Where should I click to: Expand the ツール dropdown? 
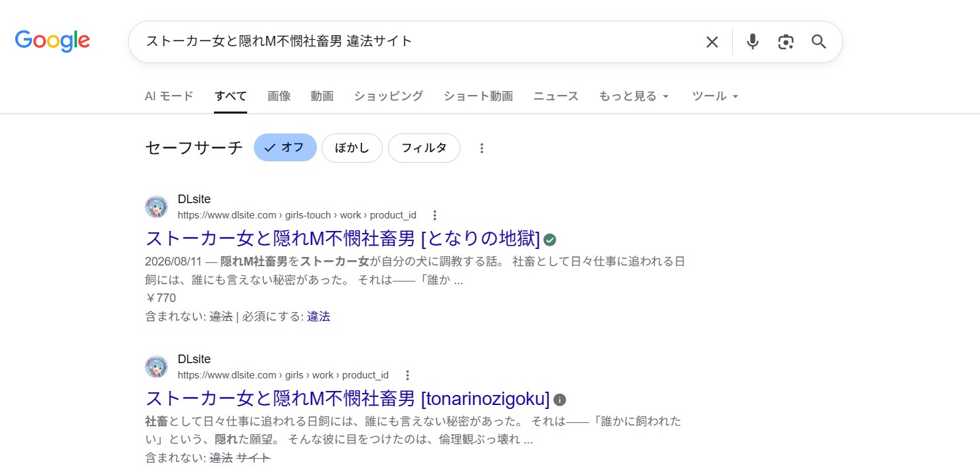point(716,96)
